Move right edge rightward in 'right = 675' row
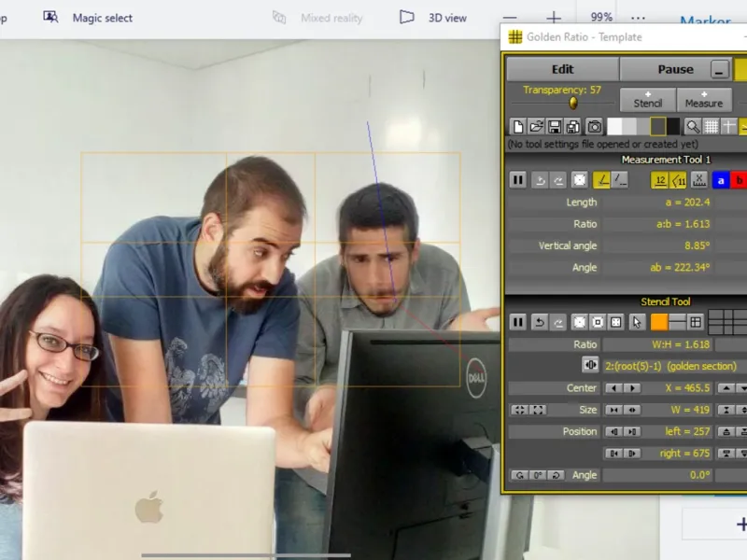Image resolution: width=747 pixels, height=560 pixels. 633,454
